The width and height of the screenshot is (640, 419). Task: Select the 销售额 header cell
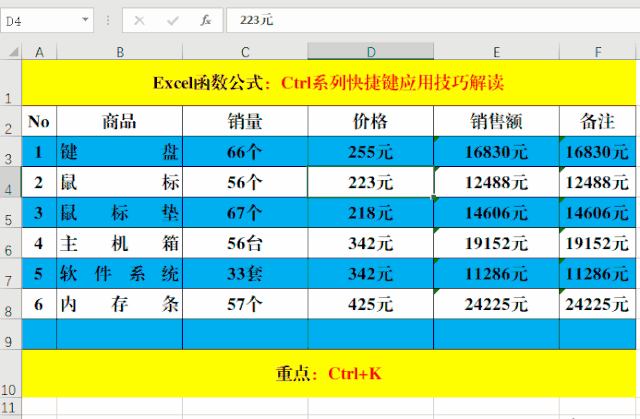coord(496,122)
